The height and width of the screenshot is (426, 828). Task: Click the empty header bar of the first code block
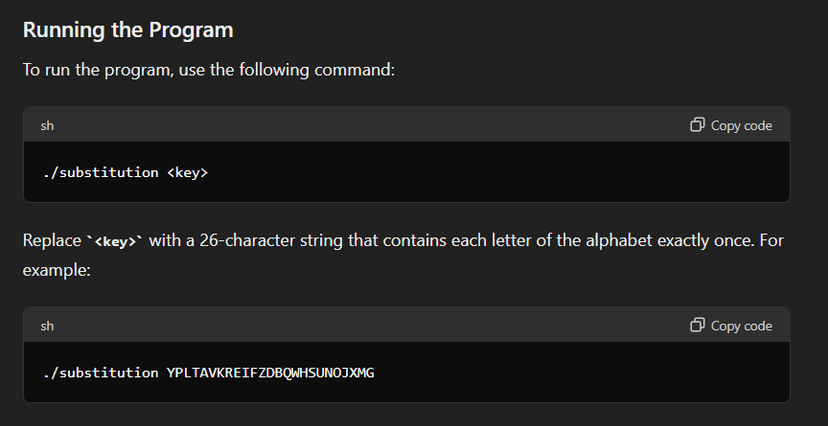pos(370,125)
